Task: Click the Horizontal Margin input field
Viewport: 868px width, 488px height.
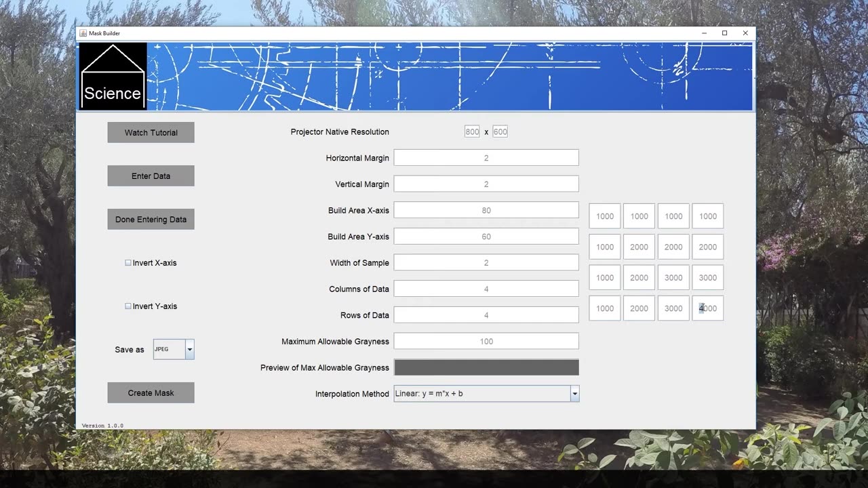Action: 486,157
